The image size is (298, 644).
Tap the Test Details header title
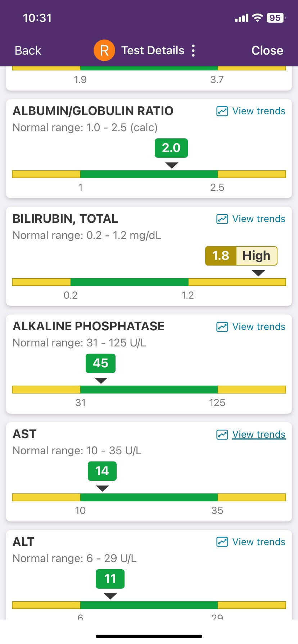tap(153, 51)
